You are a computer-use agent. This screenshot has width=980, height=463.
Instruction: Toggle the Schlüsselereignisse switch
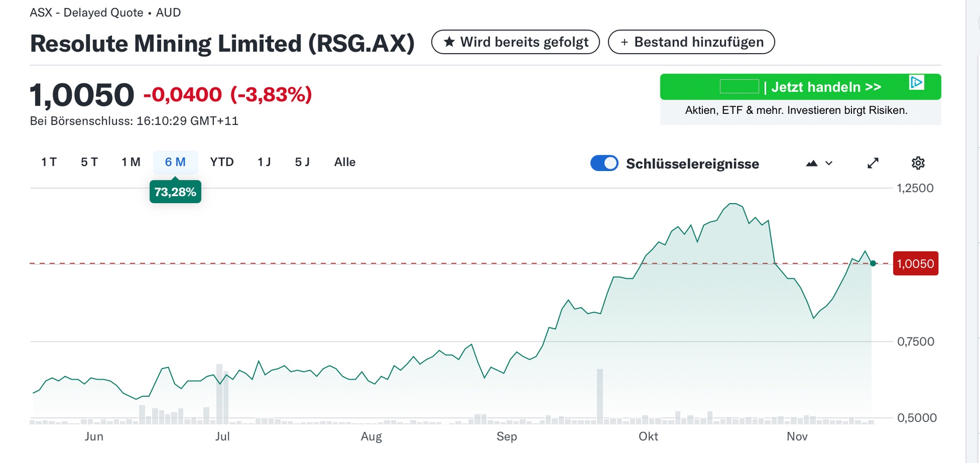pos(604,163)
